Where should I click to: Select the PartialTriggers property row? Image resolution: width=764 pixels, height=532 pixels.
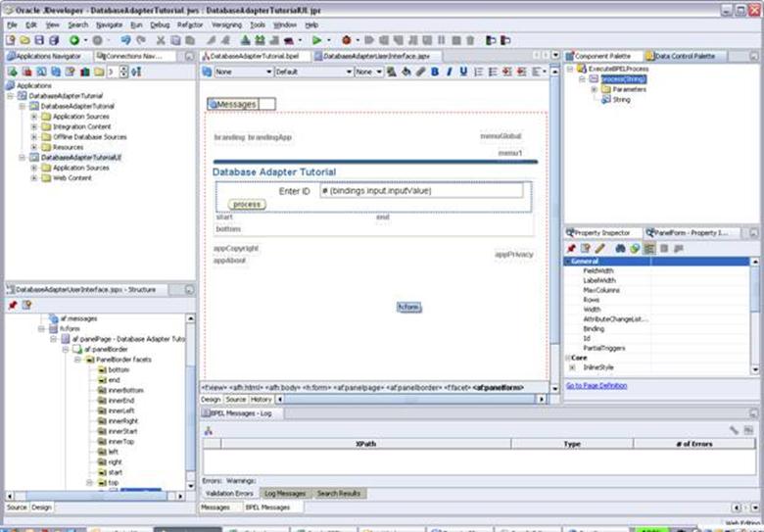click(656, 349)
